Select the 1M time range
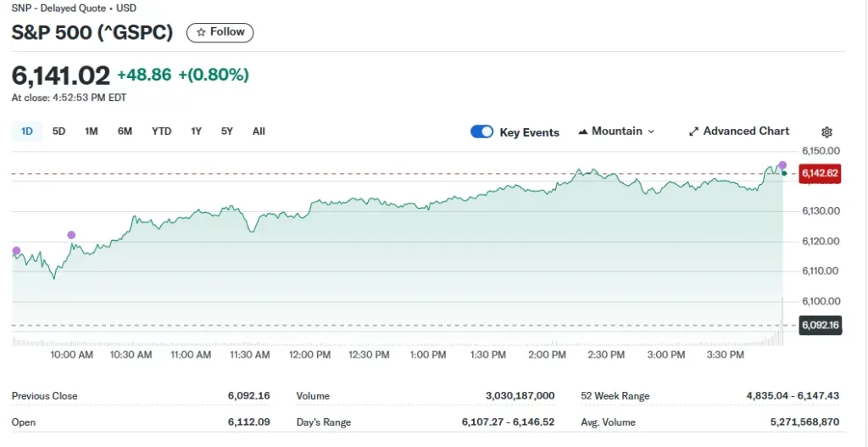Image resolution: width=868 pixels, height=447 pixels. point(92,131)
